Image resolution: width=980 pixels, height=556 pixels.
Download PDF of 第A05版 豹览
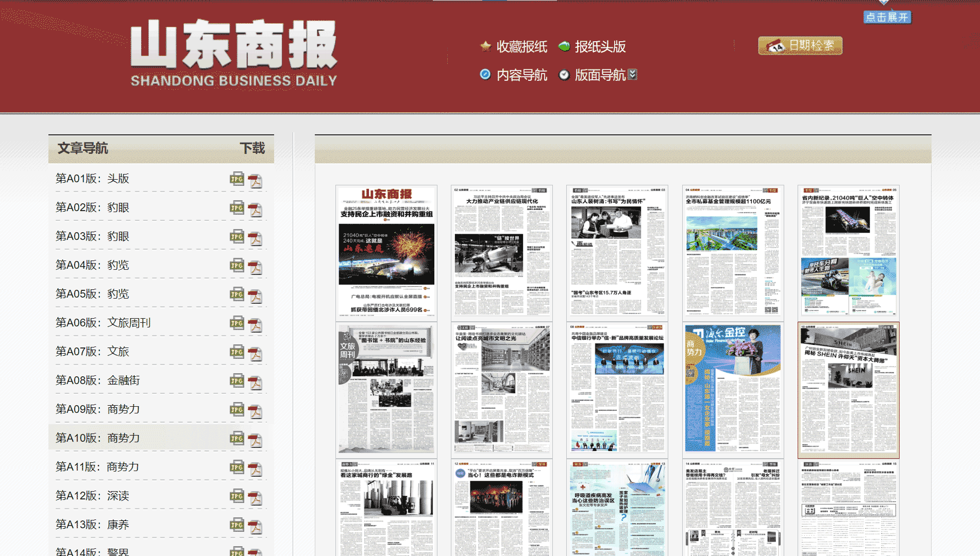(x=255, y=296)
